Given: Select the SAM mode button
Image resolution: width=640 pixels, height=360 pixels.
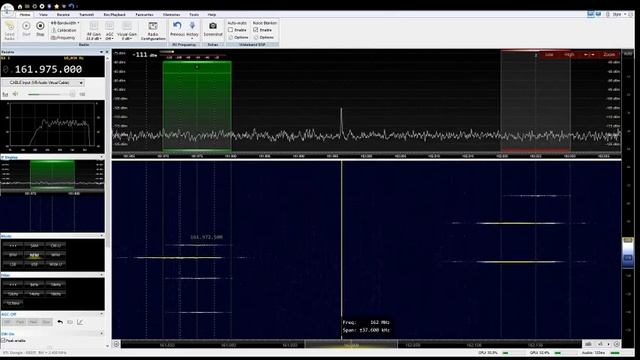Looking at the screenshot, I should (34, 246).
